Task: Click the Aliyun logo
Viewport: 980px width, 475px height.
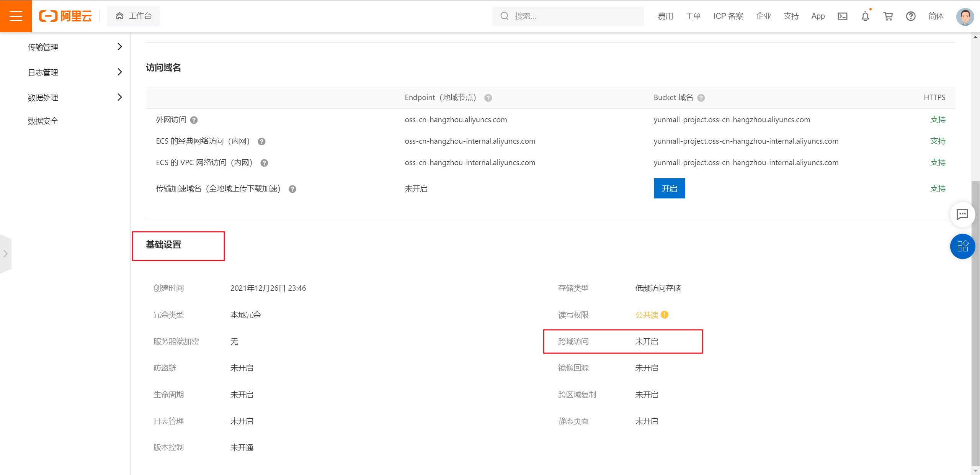Action: [65, 16]
